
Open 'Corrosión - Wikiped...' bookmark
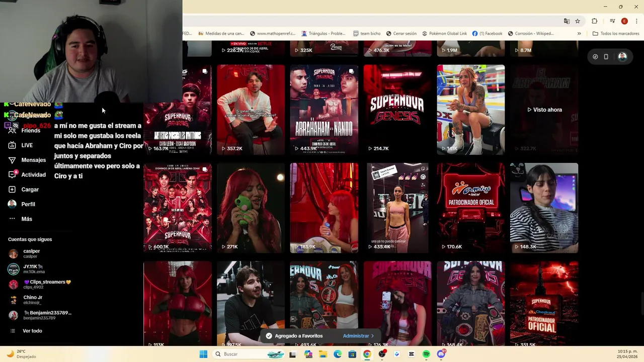tap(531, 34)
